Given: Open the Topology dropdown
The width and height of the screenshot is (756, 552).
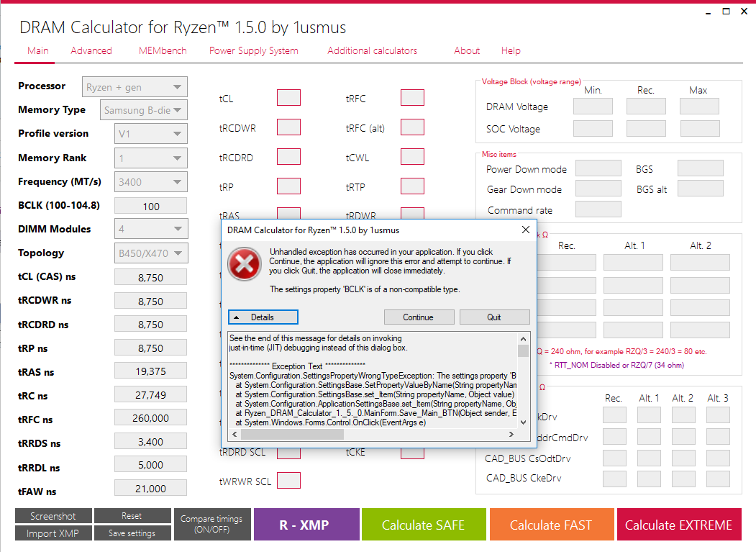Looking at the screenshot, I should click(151, 253).
